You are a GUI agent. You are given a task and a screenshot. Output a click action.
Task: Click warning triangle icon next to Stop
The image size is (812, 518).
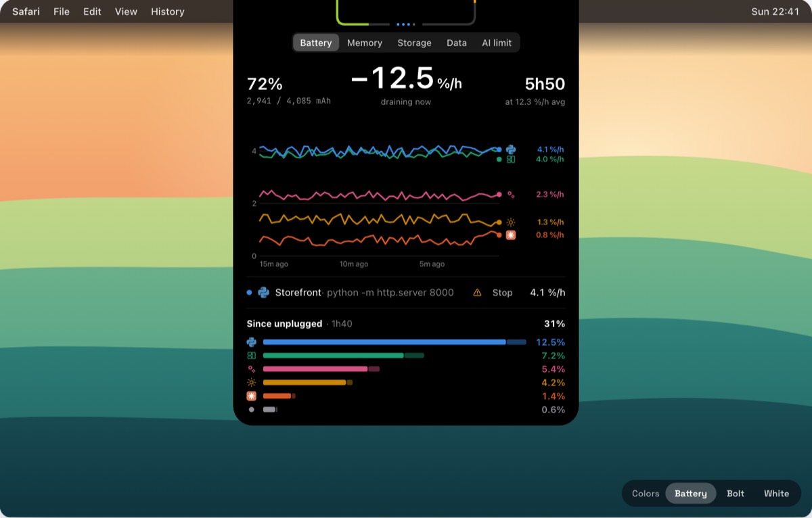tap(477, 293)
